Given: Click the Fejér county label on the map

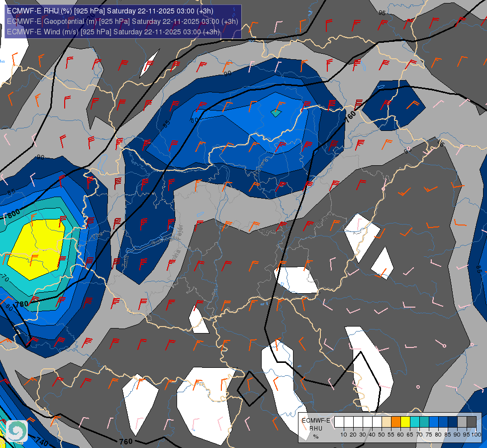Looking at the screenshot, I should coord(180,232).
